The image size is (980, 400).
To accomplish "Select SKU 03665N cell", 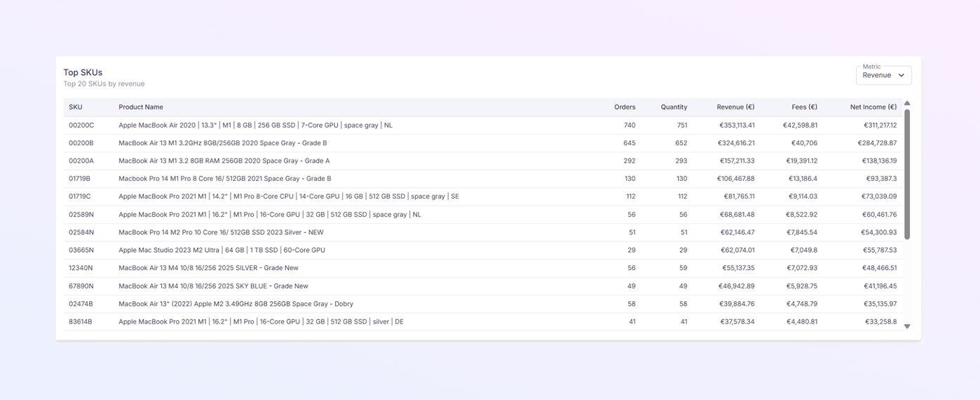I will pyautogui.click(x=81, y=251).
